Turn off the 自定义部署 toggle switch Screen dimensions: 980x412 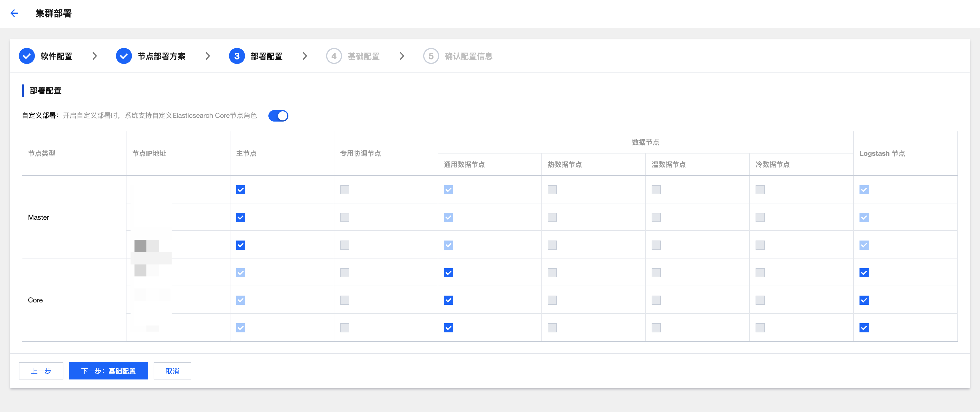278,116
